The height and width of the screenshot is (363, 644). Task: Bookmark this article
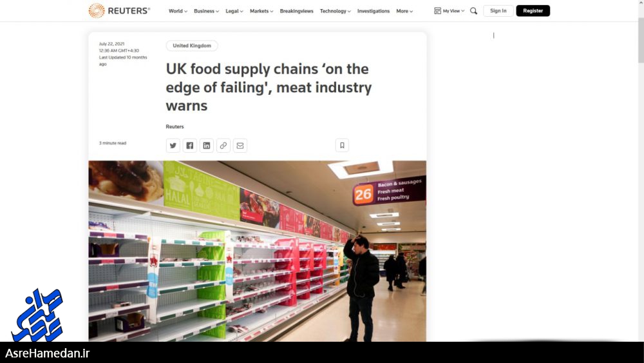point(342,145)
